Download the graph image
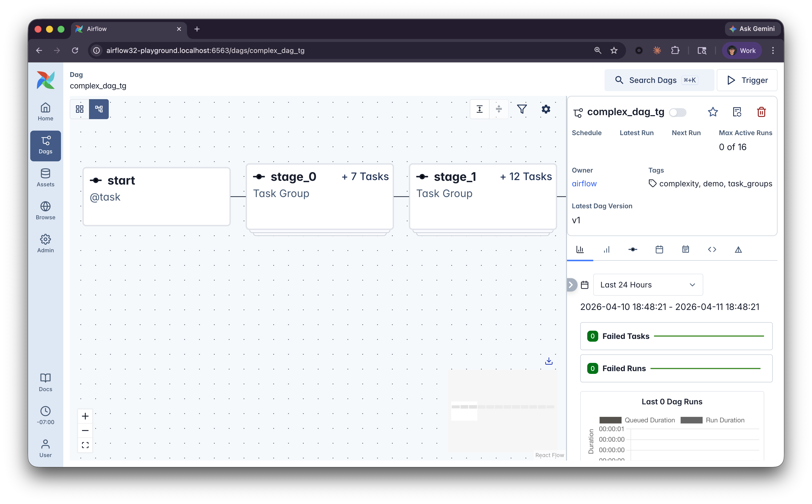Viewport: 812px width, 504px height. [549, 361]
